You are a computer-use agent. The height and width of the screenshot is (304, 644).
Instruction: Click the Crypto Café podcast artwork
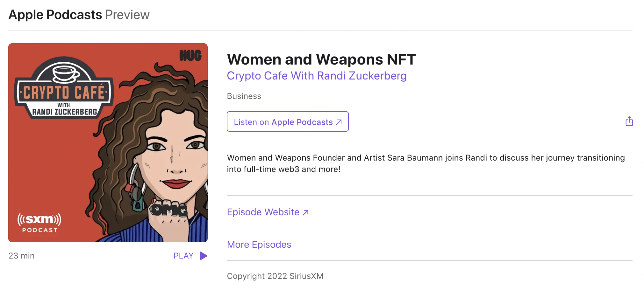pyautogui.click(x=108, y=143)
